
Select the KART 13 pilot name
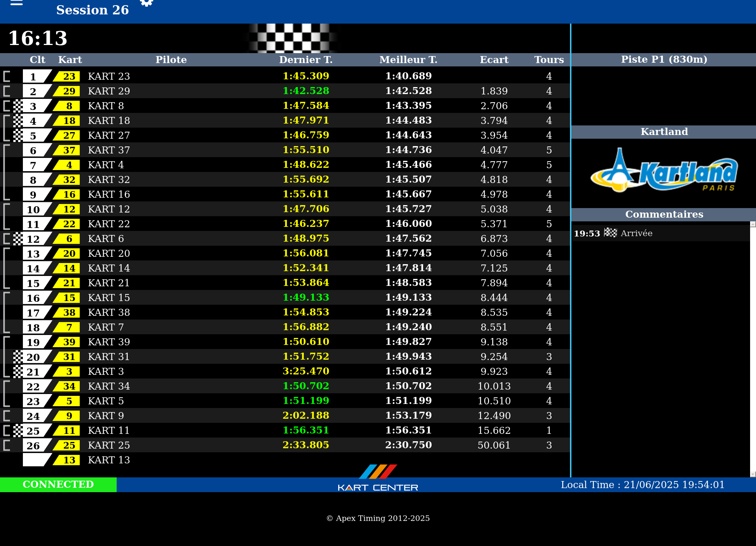click(x=109, y=460)
